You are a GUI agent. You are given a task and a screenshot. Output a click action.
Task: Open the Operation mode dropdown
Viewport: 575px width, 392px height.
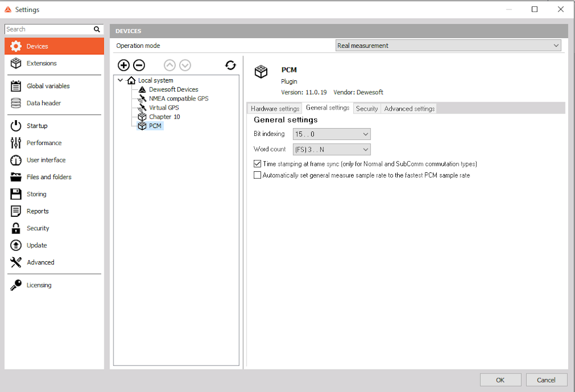point(448,45)
